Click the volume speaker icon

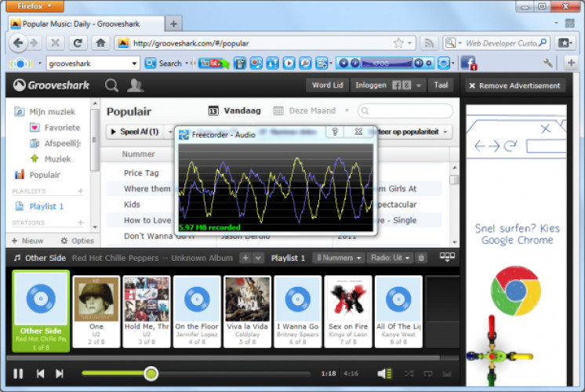coord(384,373)
